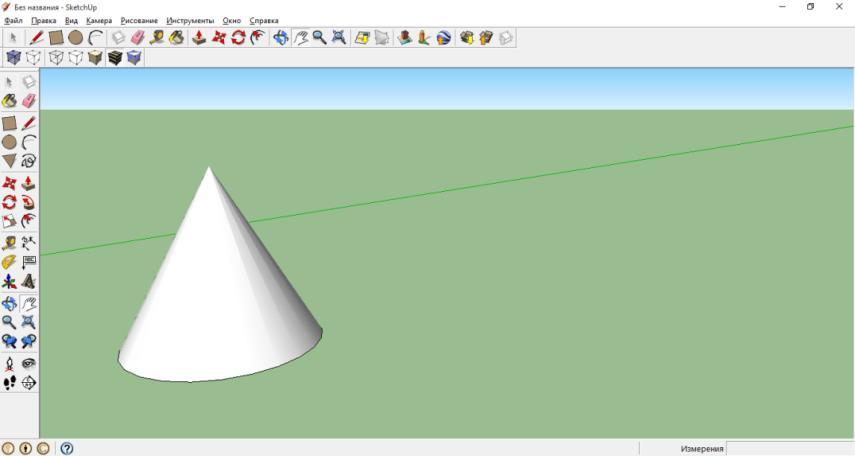
Task: Click the status bar help question icon
Action: pos(67,448)
